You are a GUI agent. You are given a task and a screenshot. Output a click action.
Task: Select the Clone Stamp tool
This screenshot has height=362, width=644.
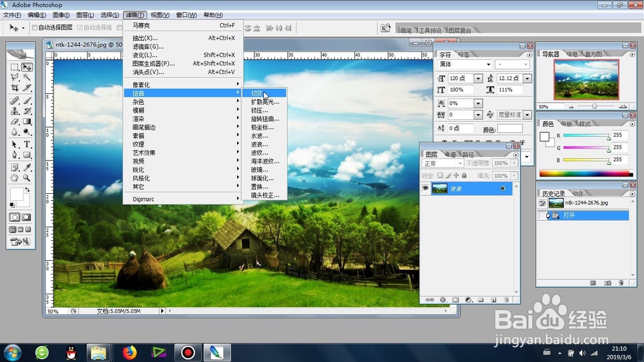(15, 111)
